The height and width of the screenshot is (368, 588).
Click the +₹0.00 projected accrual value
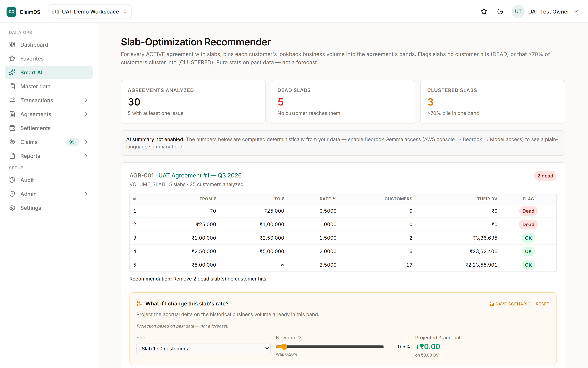[x=428, y=347]
